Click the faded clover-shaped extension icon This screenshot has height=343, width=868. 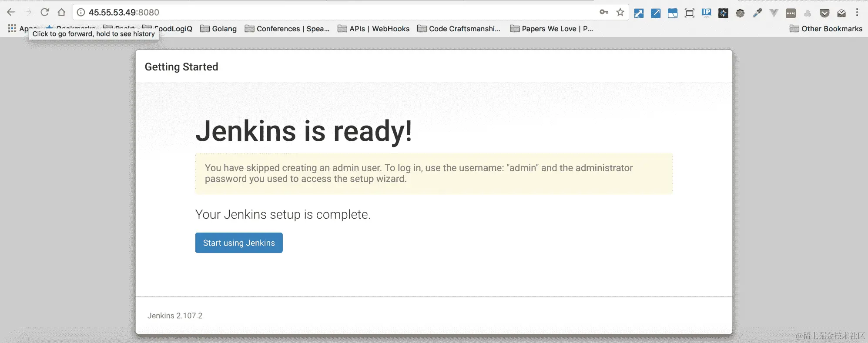(x=808, y=13)
